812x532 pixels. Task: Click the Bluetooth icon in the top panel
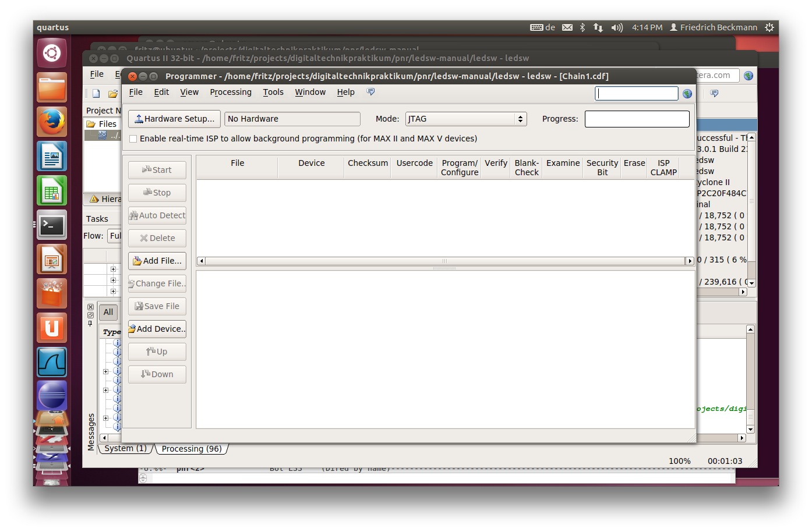tap(582, 27)
